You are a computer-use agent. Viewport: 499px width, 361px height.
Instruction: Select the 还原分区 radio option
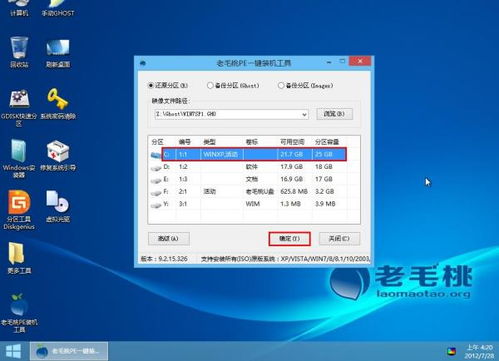click(168, 85)
